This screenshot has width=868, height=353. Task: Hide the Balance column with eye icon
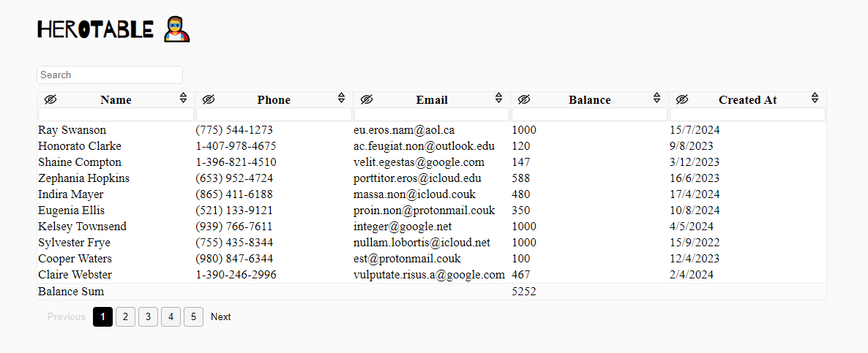(x=524, y=99)
